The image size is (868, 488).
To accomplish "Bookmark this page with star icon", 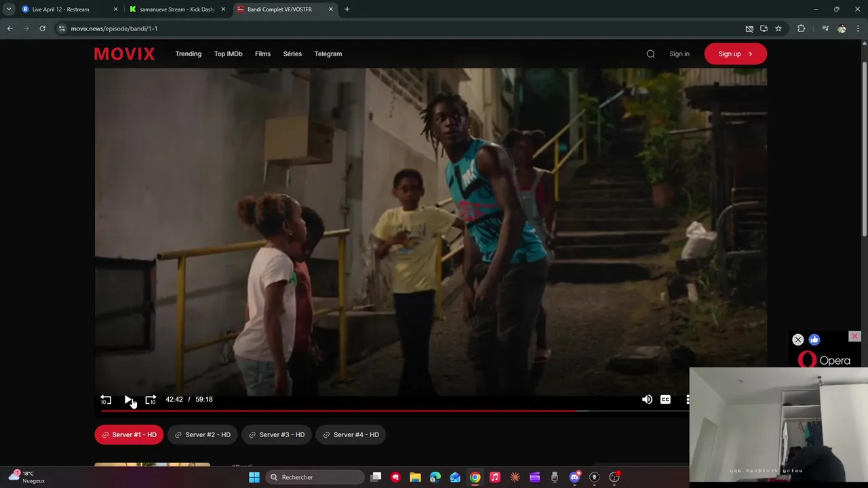I will (778, 28).
